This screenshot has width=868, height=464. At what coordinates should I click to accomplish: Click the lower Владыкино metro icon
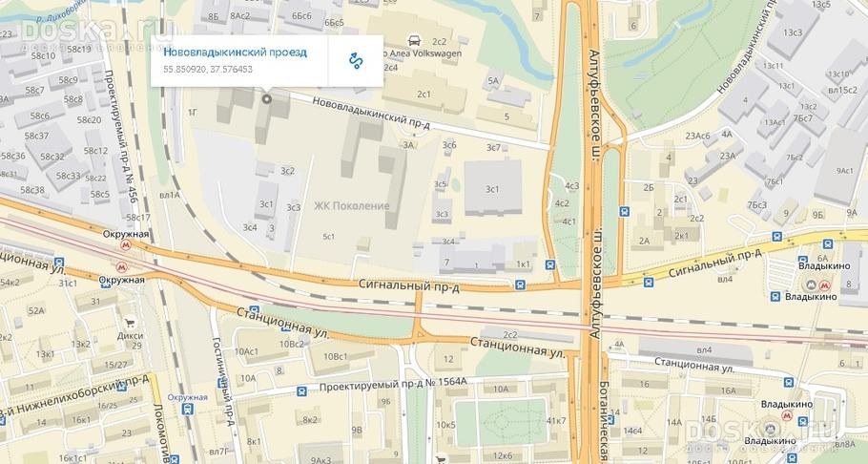click(x=786, y=415)
